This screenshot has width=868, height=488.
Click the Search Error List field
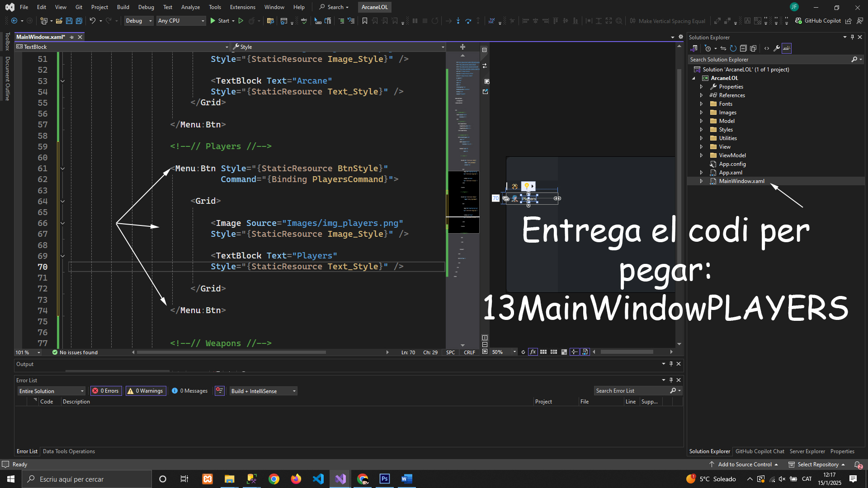(632, 391)
